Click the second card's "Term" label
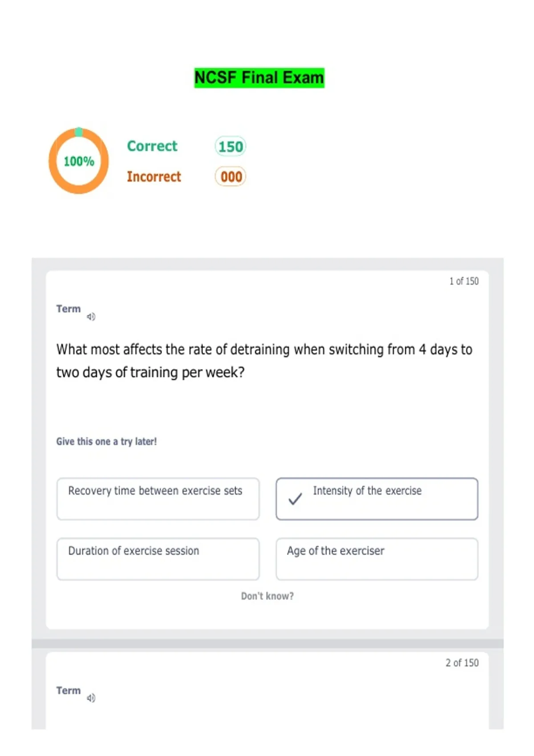 coord(69,691)
